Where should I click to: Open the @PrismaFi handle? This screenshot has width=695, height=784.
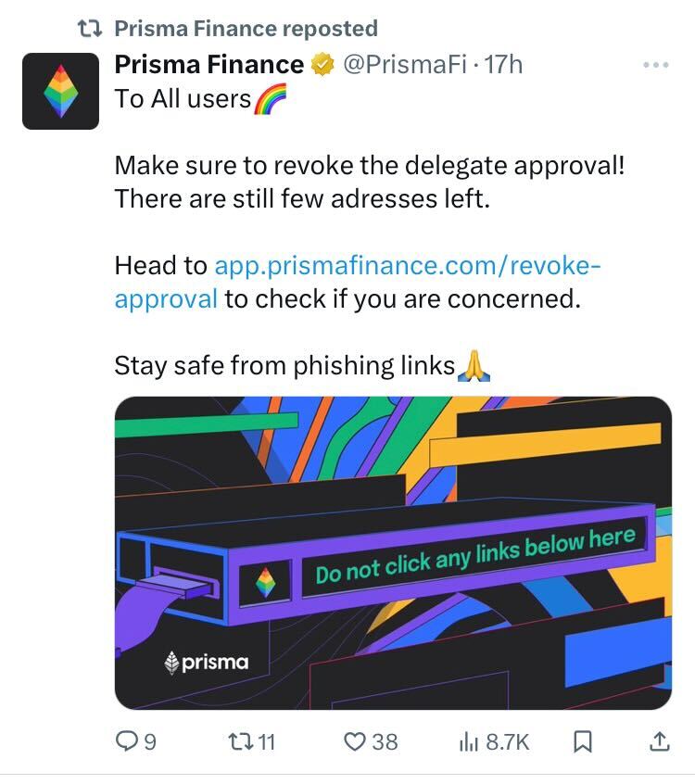(x=404, y=65)
